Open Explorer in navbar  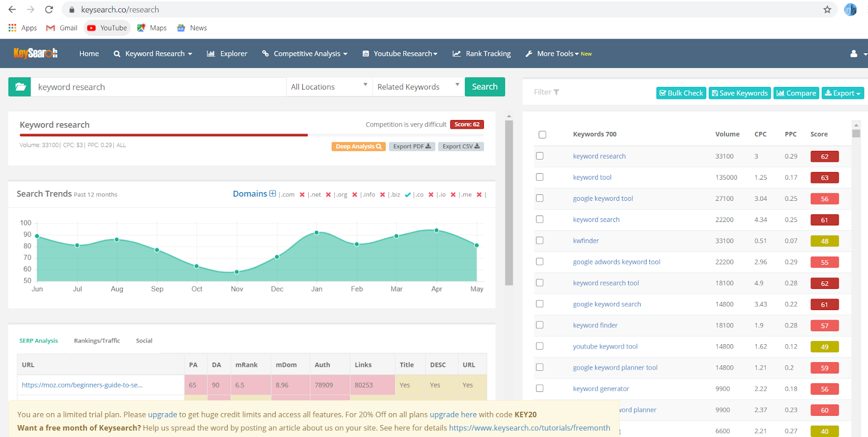tap(227, 54)
